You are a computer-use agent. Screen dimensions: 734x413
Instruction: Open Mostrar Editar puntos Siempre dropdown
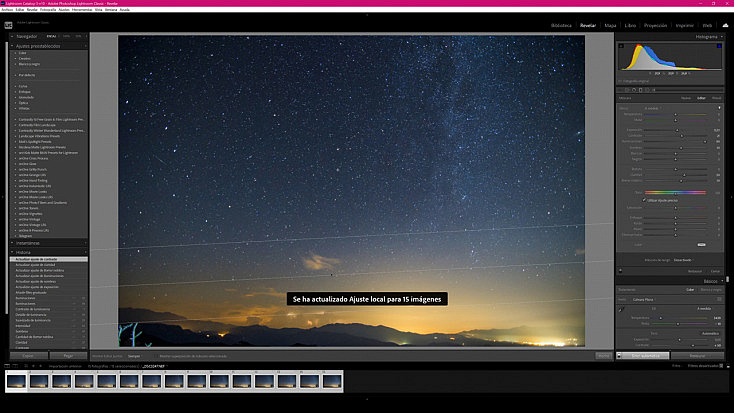pyautogui.click(x=134, y=356)
